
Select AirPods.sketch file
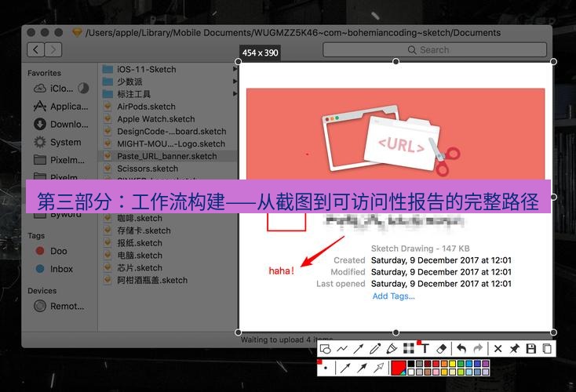coord(140,107)
